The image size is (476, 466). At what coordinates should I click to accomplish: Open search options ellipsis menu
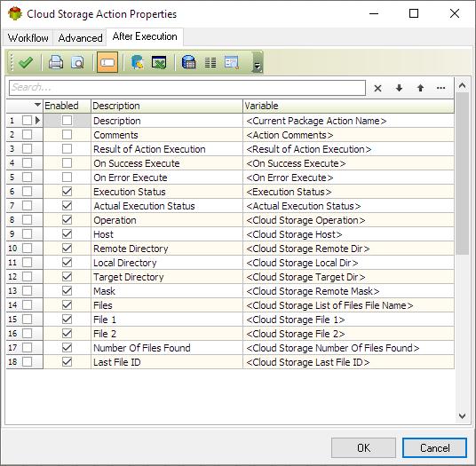440,88
